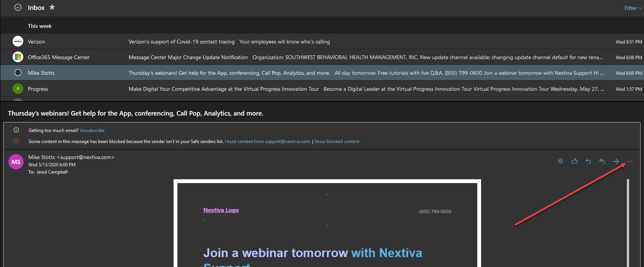Click the Reply all double-arrow icon
The height and width of the screenshot is (267, 644).
tap(602, 161)
